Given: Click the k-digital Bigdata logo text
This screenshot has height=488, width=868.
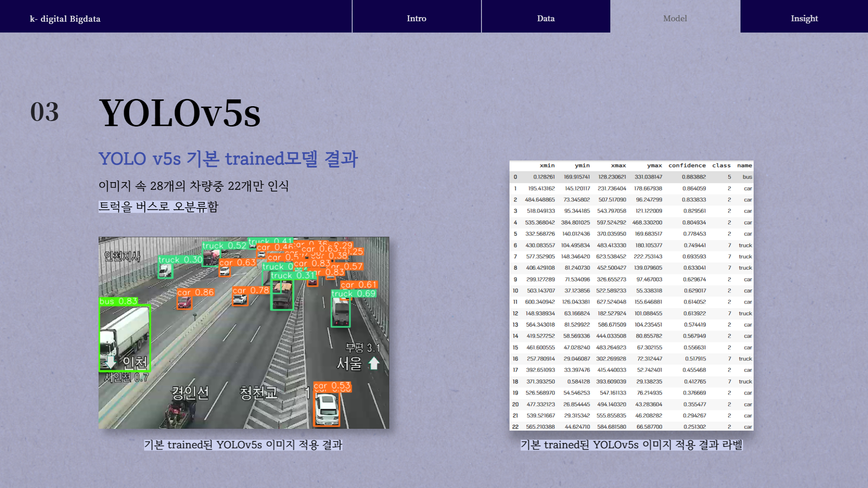Looking at the screenshot, I should 66,19.
